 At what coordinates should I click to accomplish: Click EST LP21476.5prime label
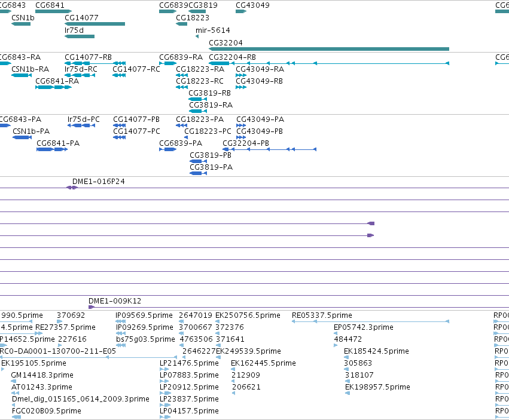189,363
